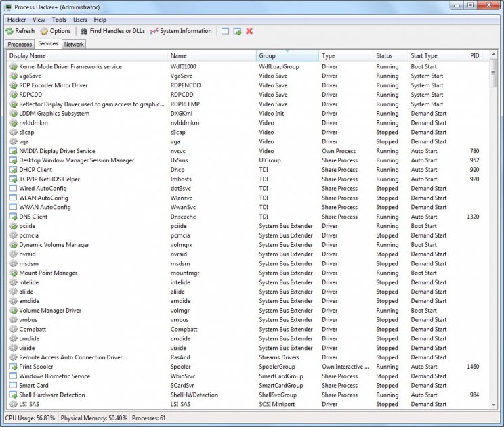Screen dimensions: 504x427
Task: Click Dynamic Volume Manager gear icon
Action: tap(13, 245)
